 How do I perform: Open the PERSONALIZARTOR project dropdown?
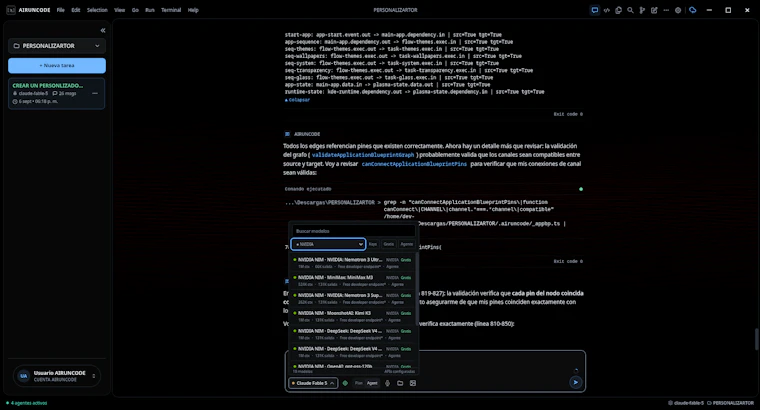click(x=57, y=46)
